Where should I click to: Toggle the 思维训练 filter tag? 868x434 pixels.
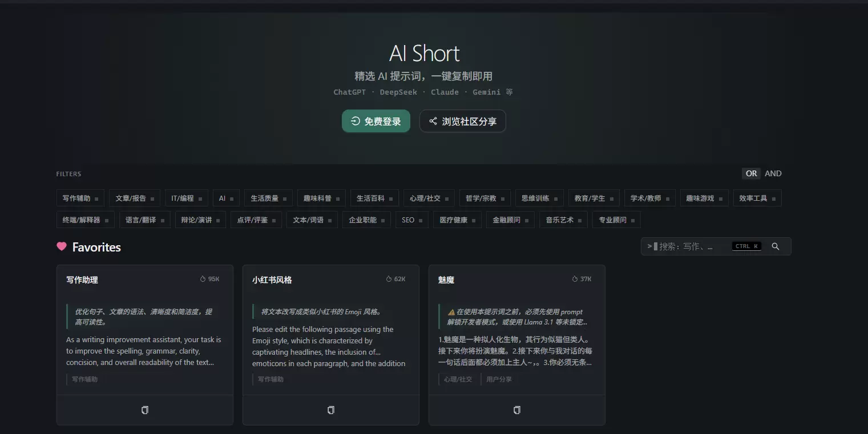coord(539,198)
